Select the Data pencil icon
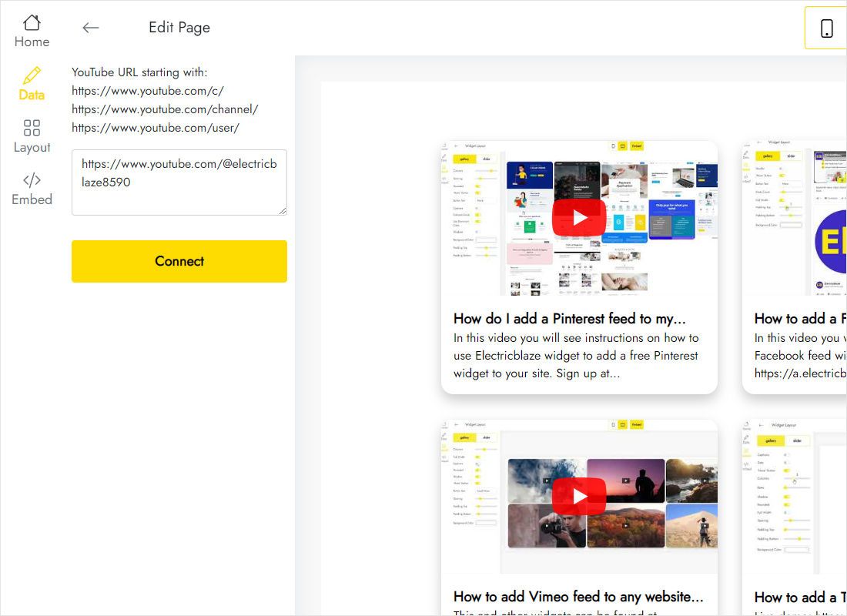This screenshot has width=847, height=616. pyautogui.click(x=32, y=75)
